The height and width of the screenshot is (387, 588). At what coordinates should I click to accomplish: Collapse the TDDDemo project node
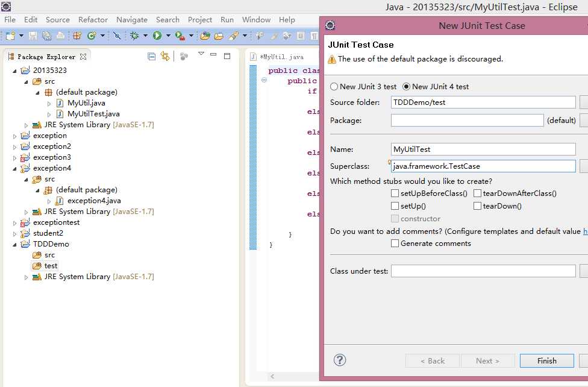point(14,244)
